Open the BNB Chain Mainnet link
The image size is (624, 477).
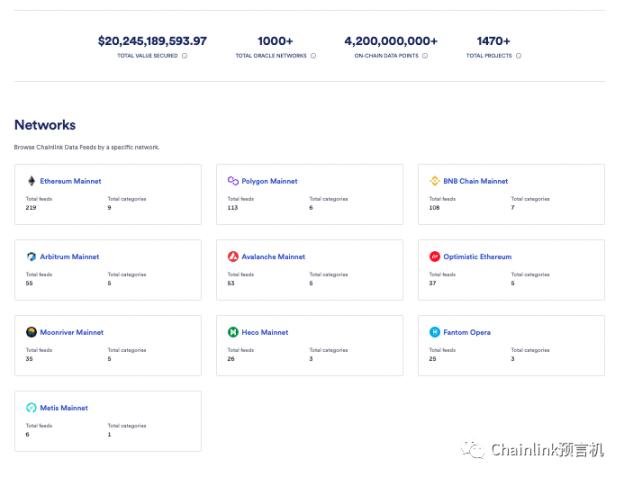[475, 181]
